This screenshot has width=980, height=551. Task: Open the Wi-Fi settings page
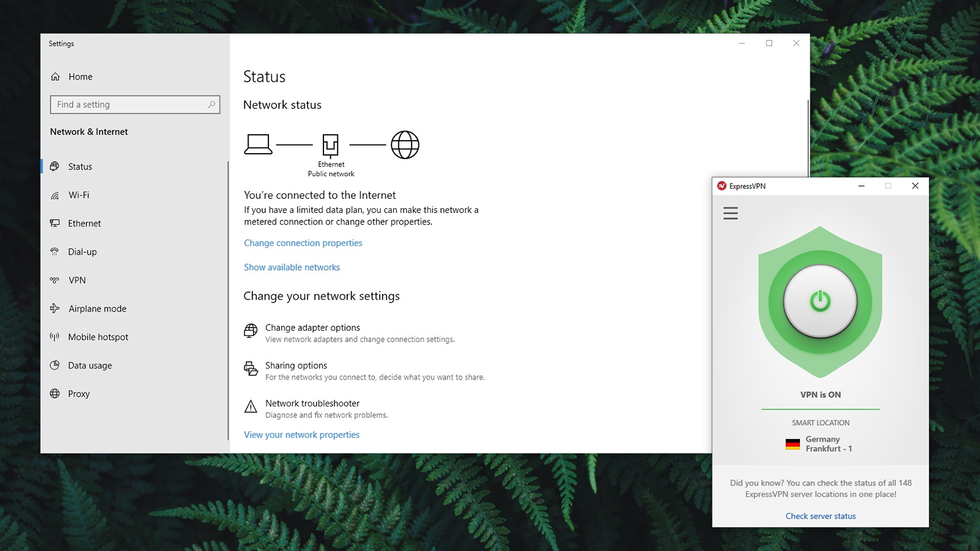tap(78, 195)
